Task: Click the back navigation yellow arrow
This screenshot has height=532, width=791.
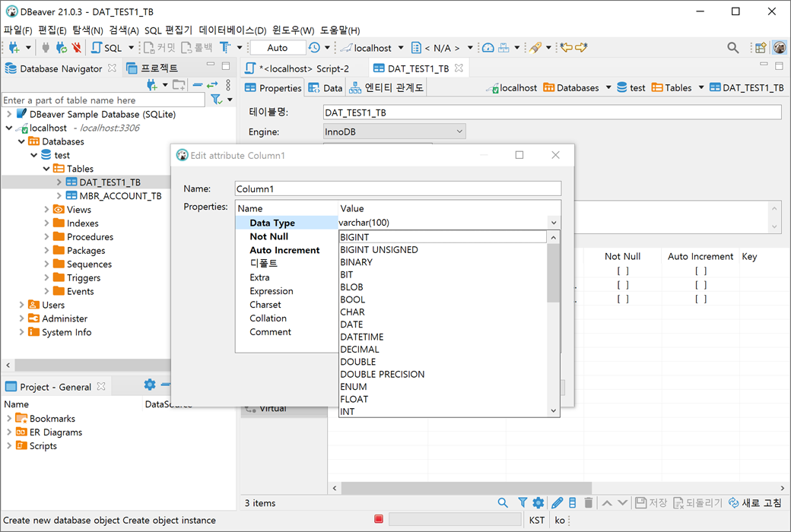Action: point(567,47)
